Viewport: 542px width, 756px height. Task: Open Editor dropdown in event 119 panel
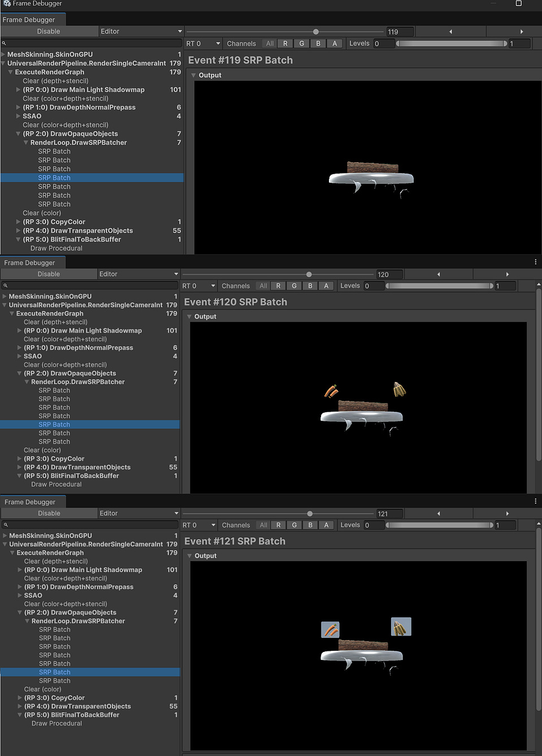pyautogui.click(x=141, y=32)
